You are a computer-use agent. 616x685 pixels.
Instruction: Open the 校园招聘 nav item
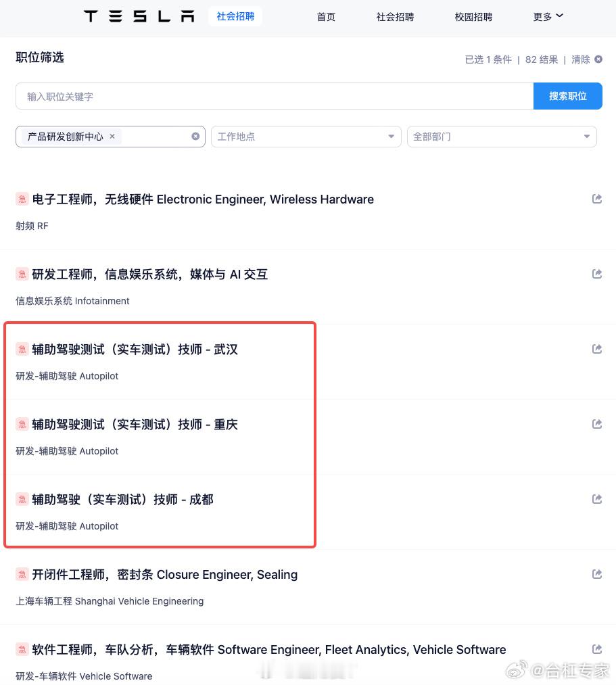pos(473,17)
